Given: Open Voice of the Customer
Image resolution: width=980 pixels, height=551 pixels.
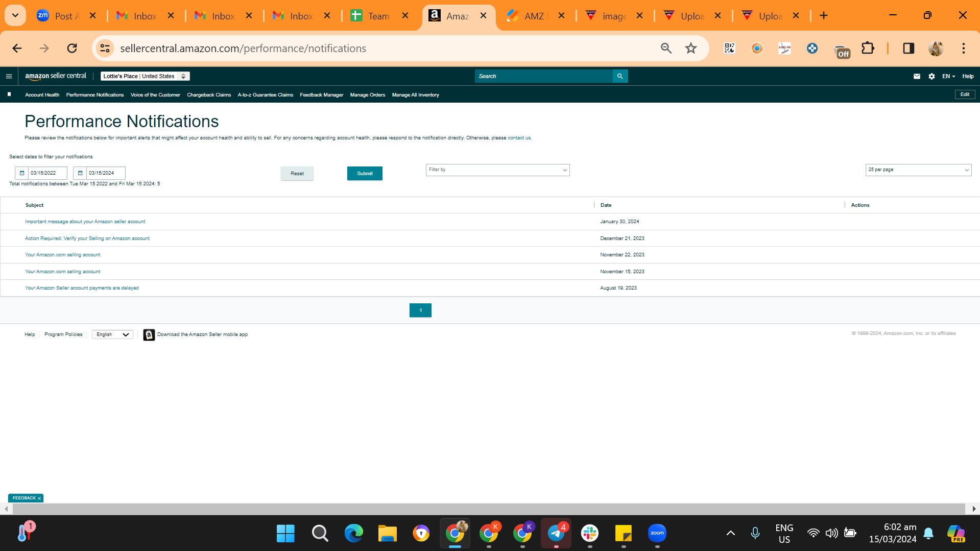Looking at the screenshot, I should [155, 95].
